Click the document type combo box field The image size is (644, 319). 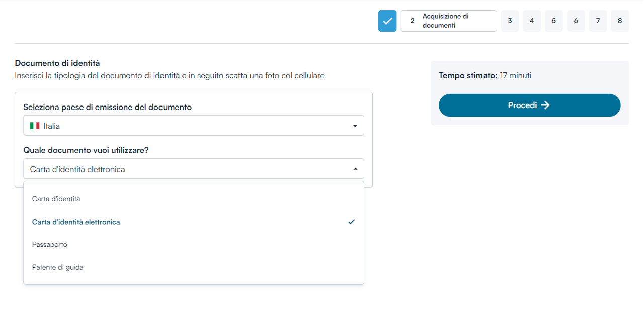(x=186, y=169)
